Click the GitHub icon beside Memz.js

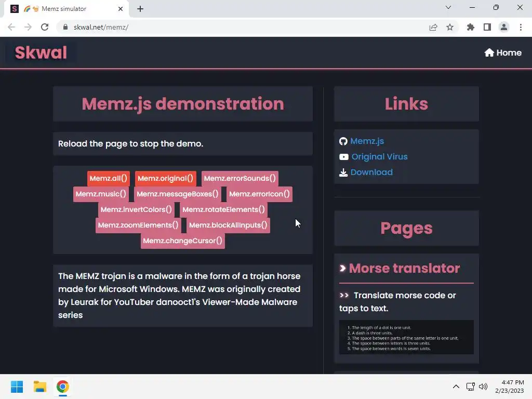(x=343, y=141)
